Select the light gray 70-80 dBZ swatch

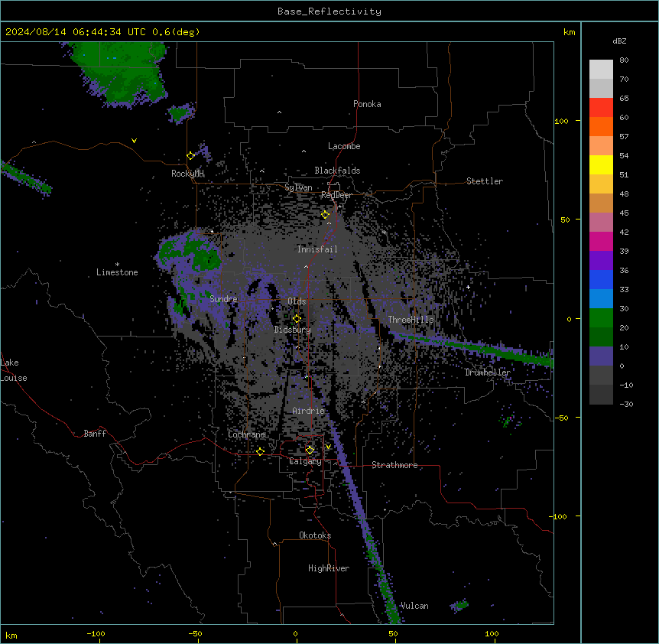[x=601, y=70]
